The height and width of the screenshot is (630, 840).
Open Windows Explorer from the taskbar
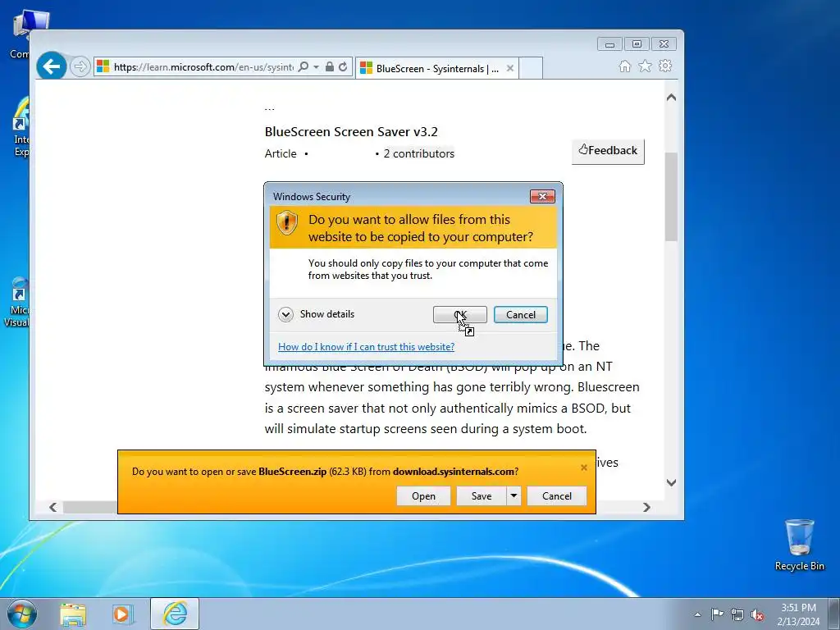(73, 614)
